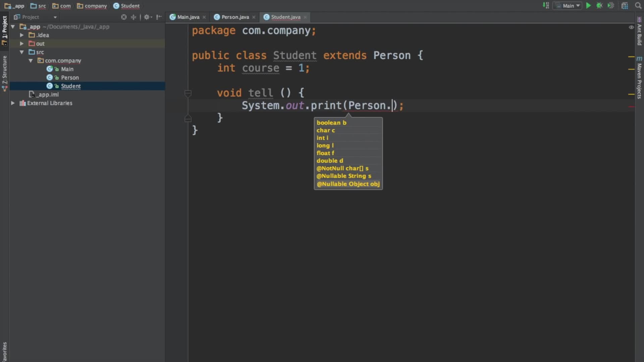Open Search Everywhere magnifier icon
Viewport: 644px width, 362px height.
[638, 6]
